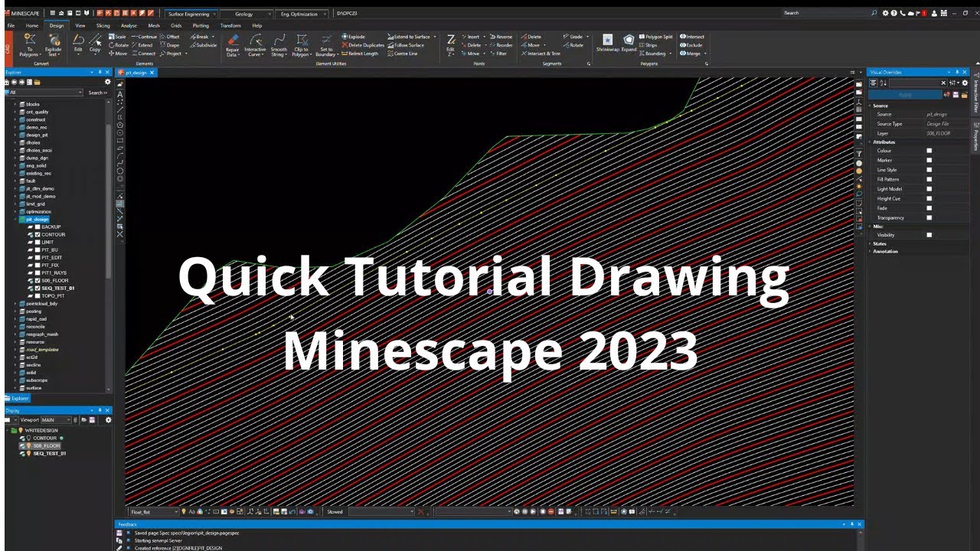Switch to the Plotting ribbon tab
Image resolution: width=980 pixels, height=551 pixels.
tap(201, 25)
